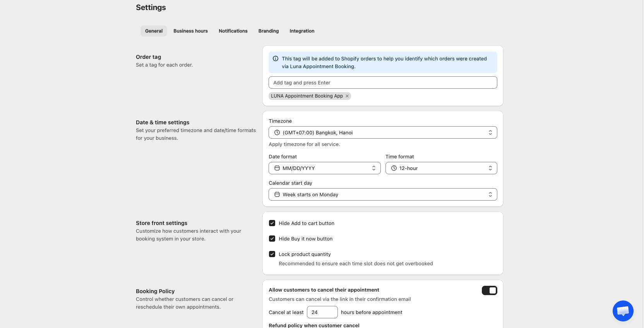Open the Calendar start day dropdown
Screen dimensions: 644x328
[383, 194]
